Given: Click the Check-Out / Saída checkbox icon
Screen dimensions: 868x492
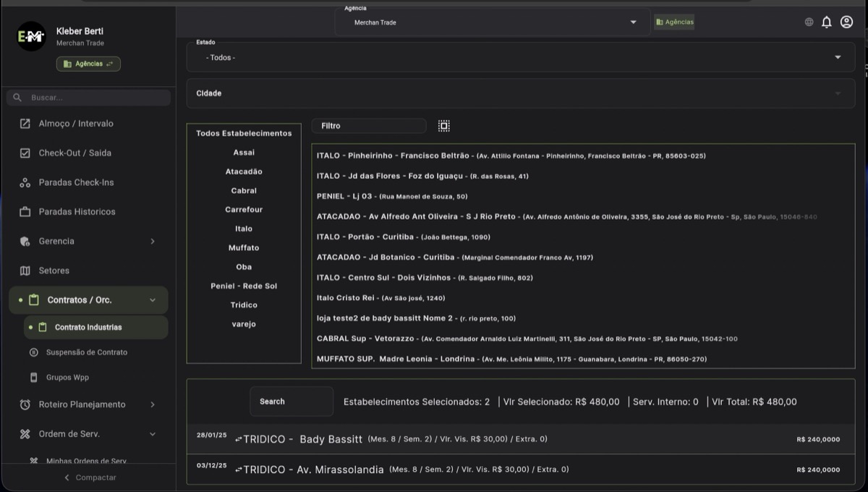Looking at the screenshot, I should [25, 153].
